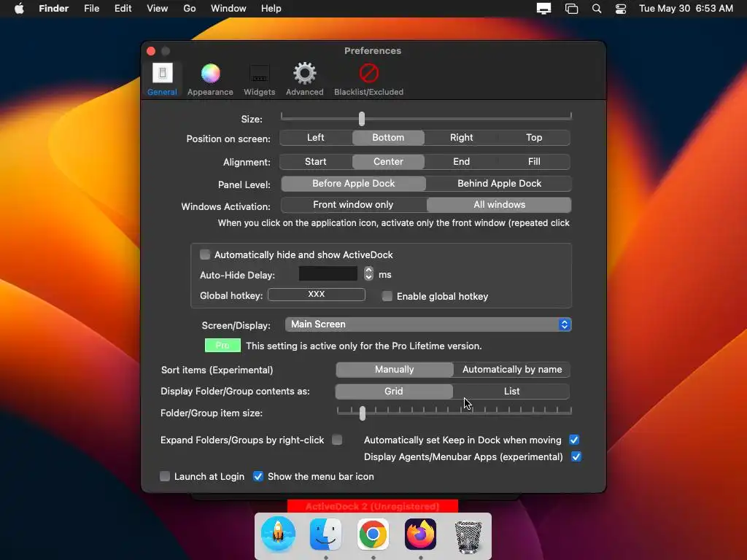The image size is (747, 560).
Task: Open Finder from the ActiveDock
Action: (325, 534)
